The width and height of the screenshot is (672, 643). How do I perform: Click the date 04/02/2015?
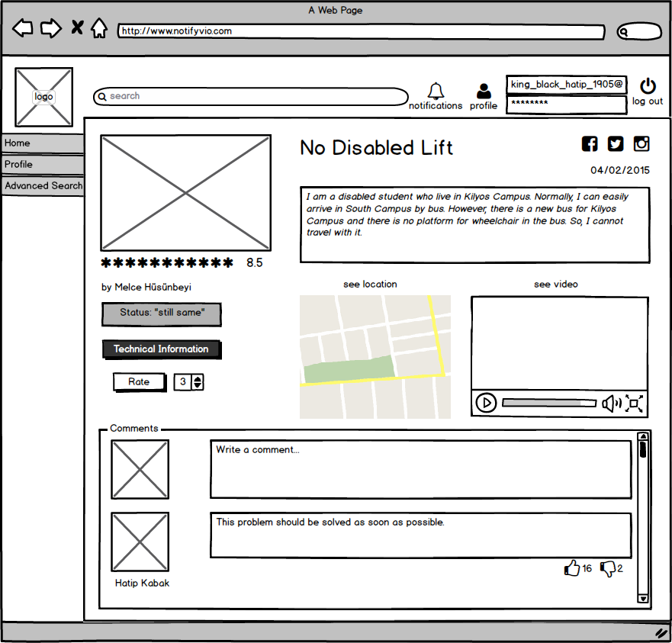[620, 170]
